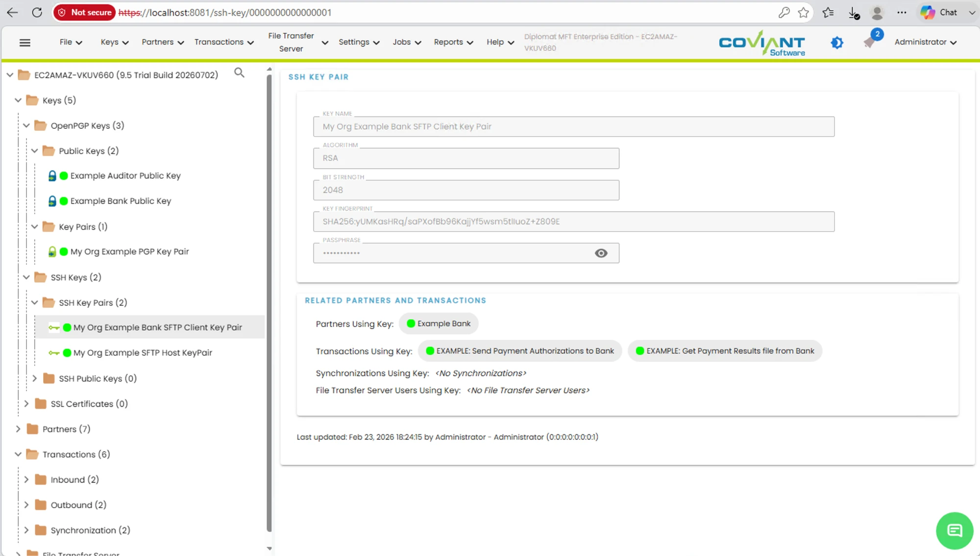Select Example Bank Public Key label

[x=121, y=201]
